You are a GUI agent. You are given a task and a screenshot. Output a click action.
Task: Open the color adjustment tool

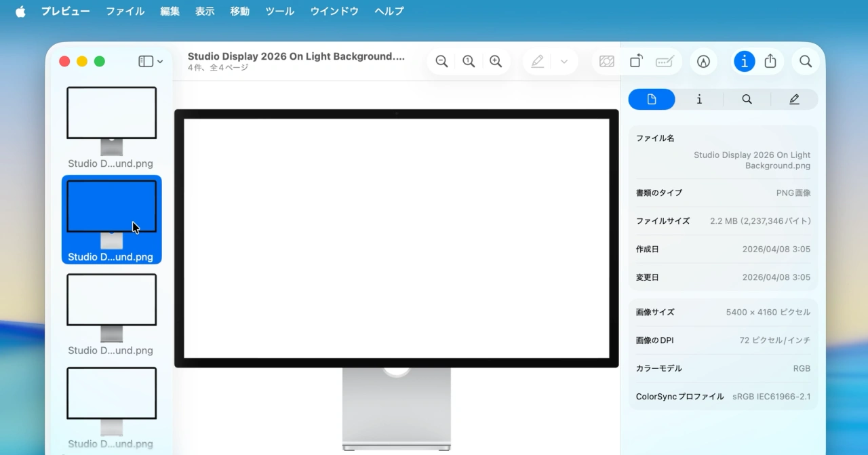pos(606,61)
